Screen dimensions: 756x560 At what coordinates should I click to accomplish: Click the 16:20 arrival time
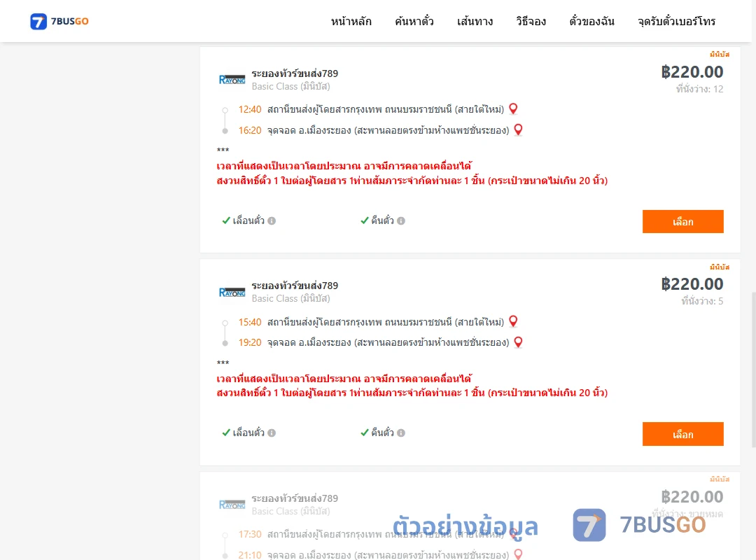click(250, 130)
